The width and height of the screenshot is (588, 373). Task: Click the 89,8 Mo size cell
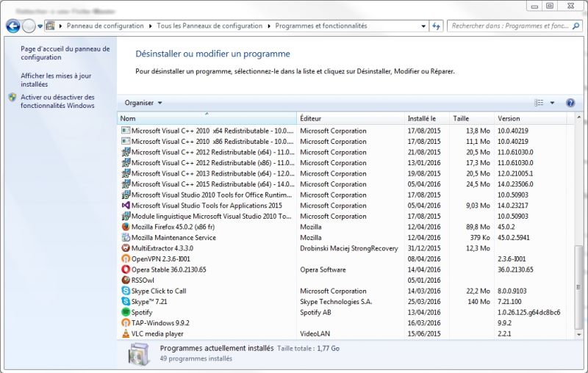478,227
